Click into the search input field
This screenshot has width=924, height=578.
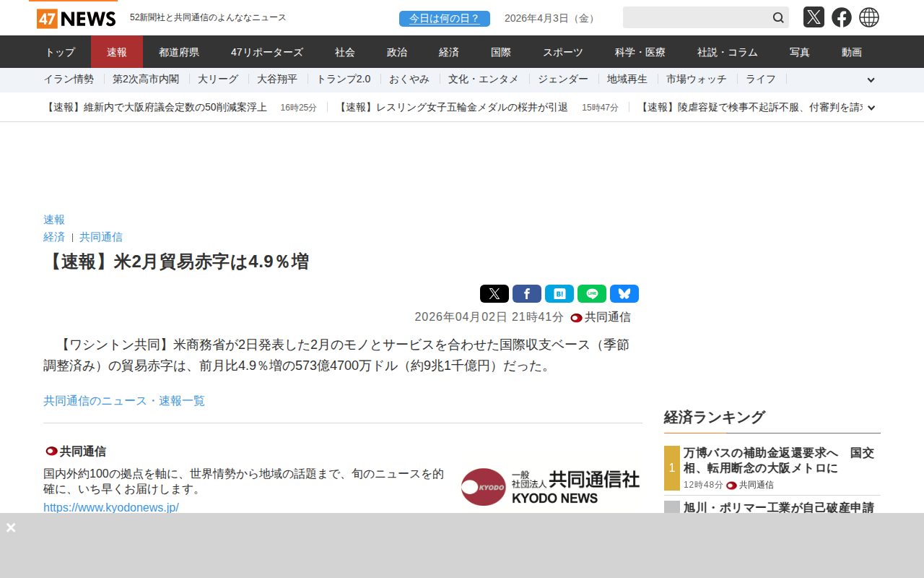[696, 17]
